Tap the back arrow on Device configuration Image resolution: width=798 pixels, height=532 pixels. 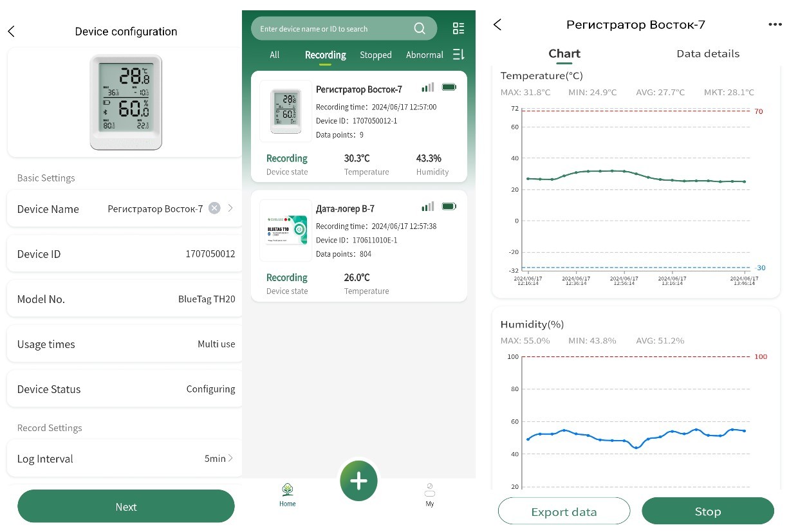[11, 32]
